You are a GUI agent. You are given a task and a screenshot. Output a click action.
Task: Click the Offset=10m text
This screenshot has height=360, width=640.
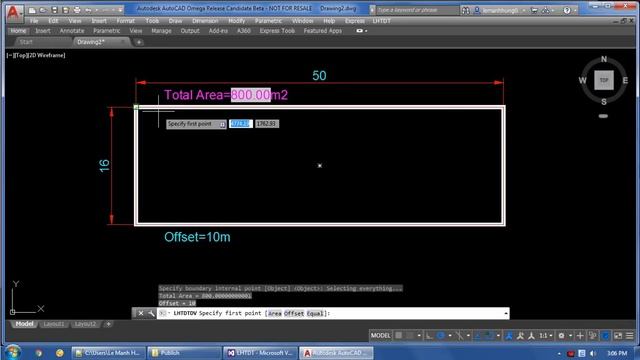pyautogui.click(x=197, y=237)
